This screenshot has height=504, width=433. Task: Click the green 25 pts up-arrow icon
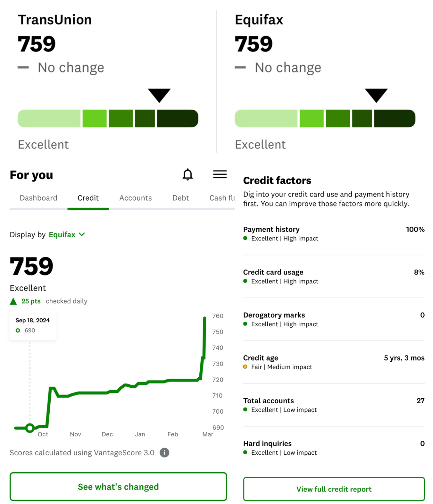(13, 301)
